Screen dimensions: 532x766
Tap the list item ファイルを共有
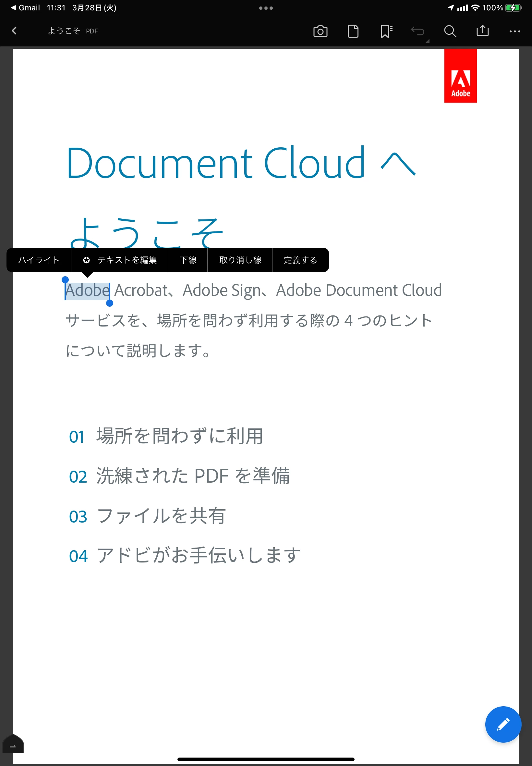(161, 516)
